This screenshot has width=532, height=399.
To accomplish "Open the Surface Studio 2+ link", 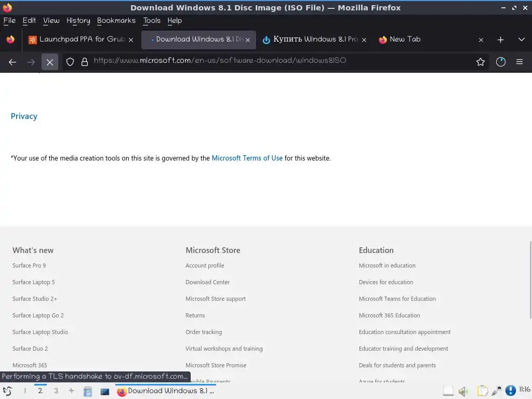I will 35,299.
